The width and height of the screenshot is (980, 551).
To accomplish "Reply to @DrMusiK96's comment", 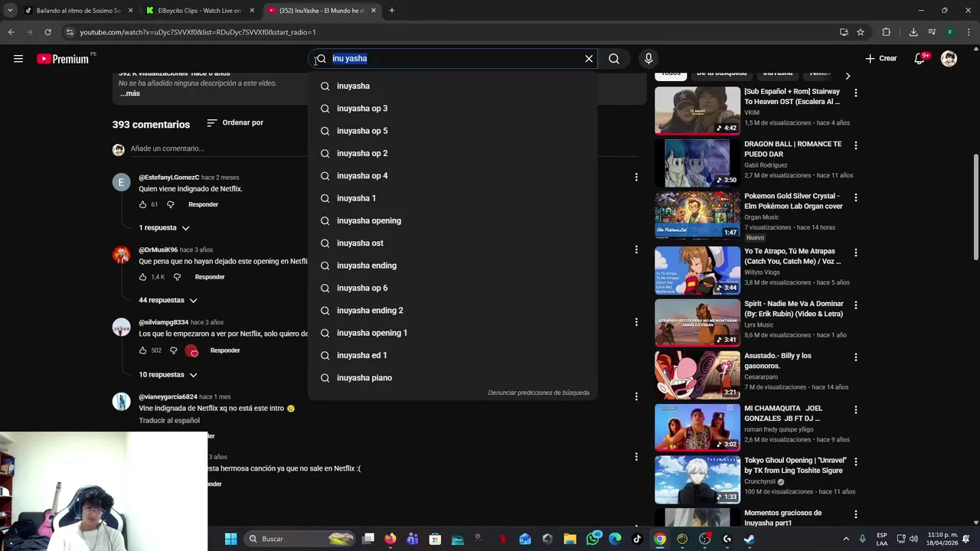I will (210, 277).
